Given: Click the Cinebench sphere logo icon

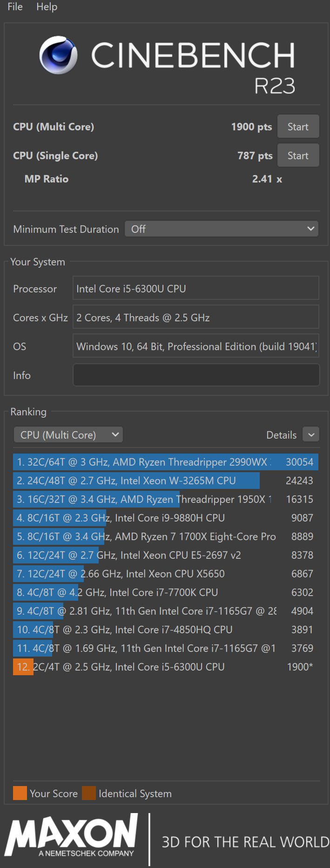Looking at the screenshot, I should point(58,55).
